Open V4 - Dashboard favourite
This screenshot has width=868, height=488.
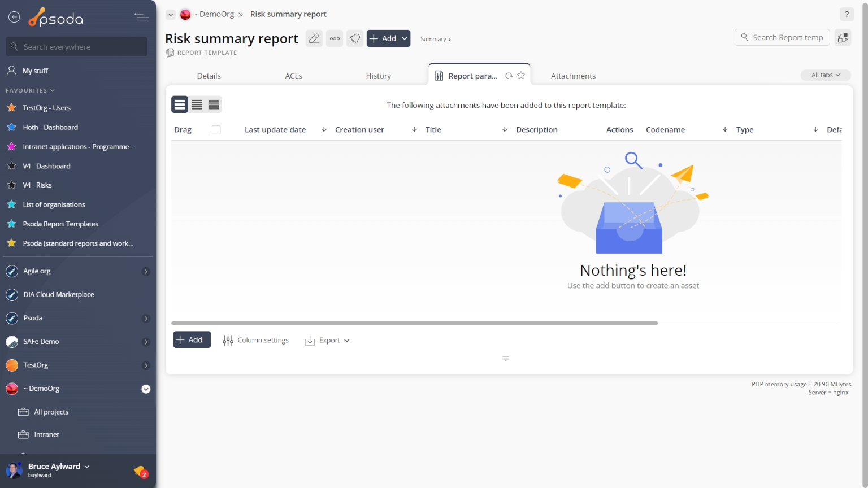click(46, 166)
